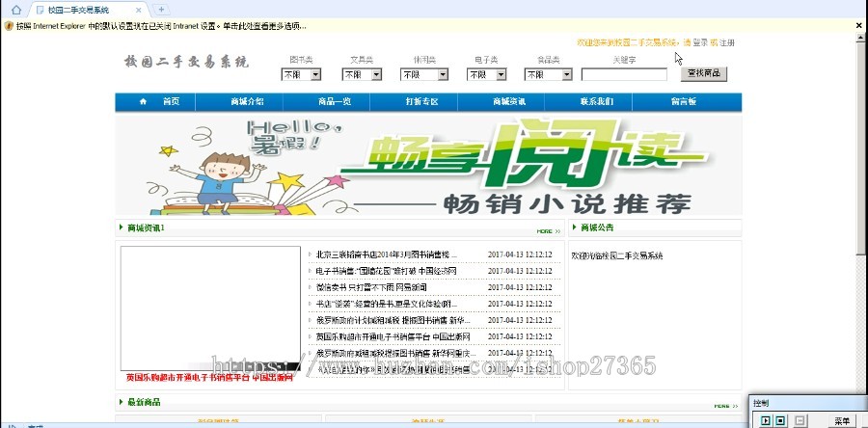Open 打折专区 navigation item
Image resolution: width=868 pixels, height=428 pixels.
[421, 102]
